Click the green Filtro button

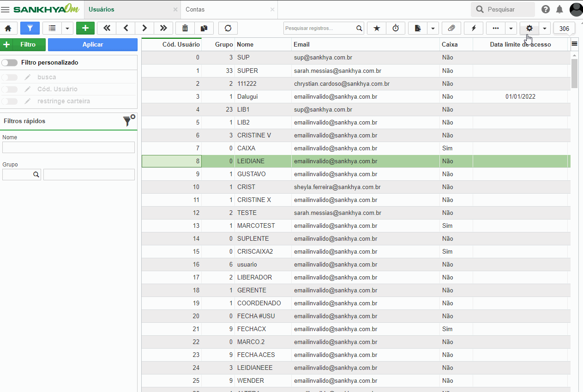(23, 45)
